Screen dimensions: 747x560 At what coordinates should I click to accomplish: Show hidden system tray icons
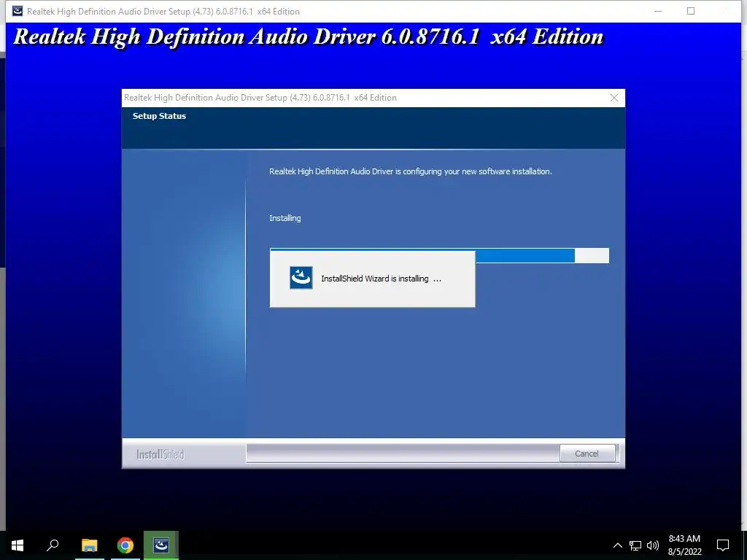[x=617, y=545]
